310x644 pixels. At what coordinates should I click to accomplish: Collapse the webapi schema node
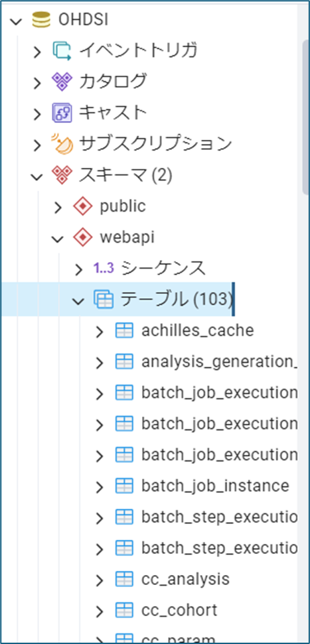[58, 238]
